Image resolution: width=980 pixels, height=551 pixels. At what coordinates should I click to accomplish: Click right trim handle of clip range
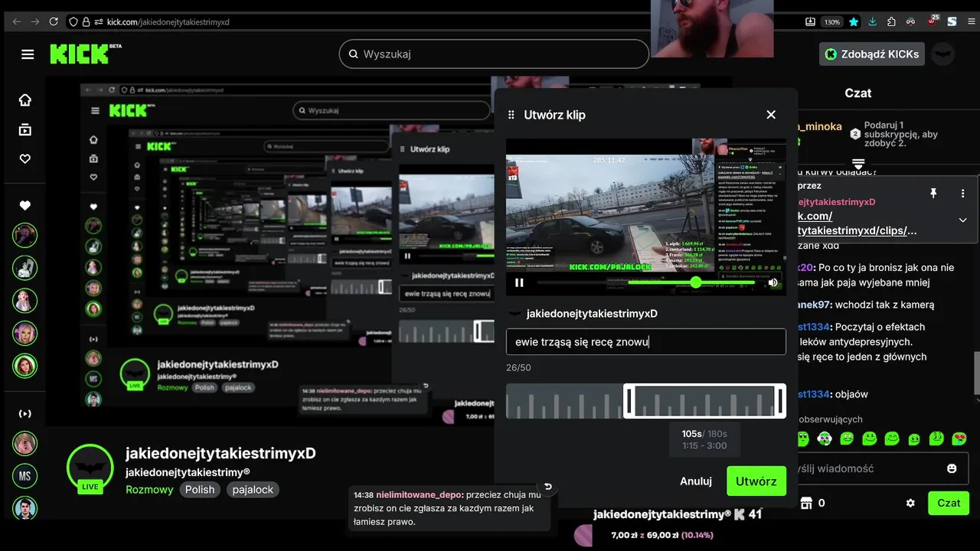click(x=779, y=401)
